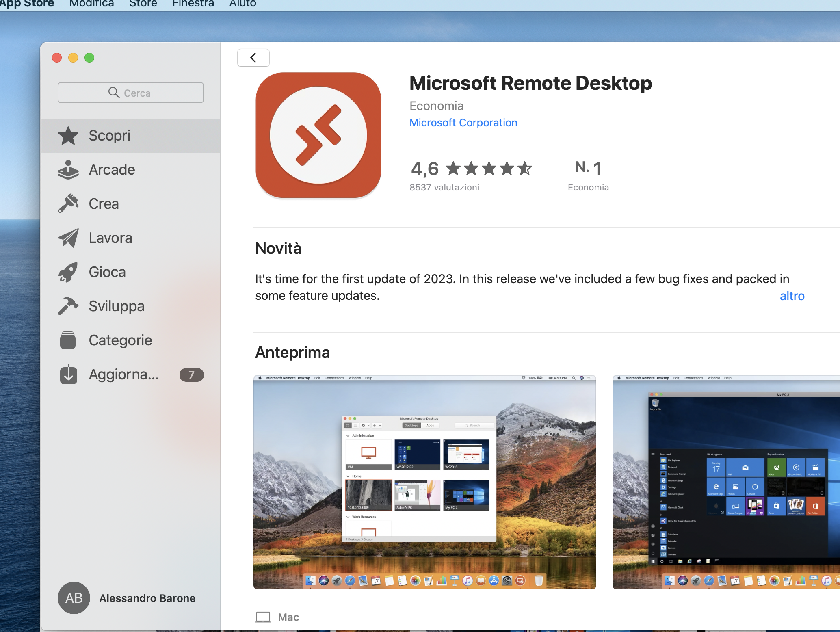Open the Microsoft Corporation developer link
This screenshot has width=840, height=632.
coord(463,123)
